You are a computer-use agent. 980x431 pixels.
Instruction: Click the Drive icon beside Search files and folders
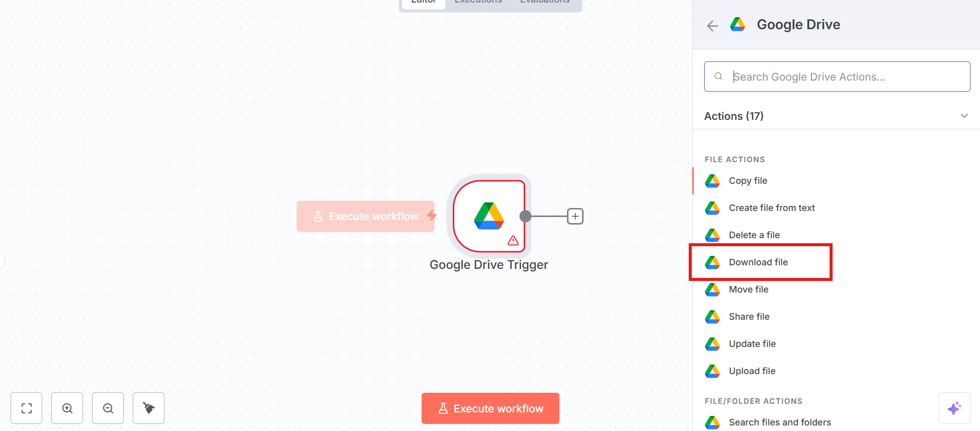click(x=712, y=422)
